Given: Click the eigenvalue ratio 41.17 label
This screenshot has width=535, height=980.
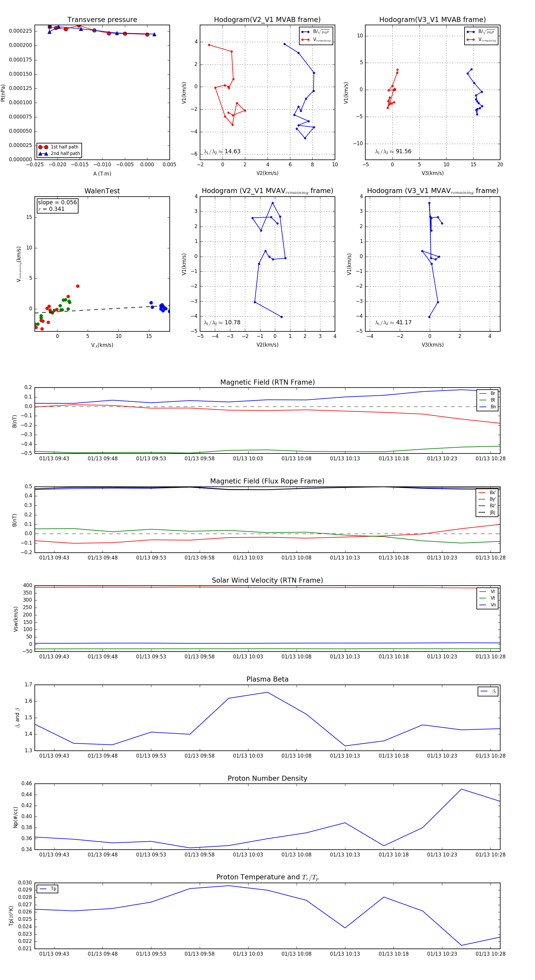Looking at the screenshot, I should [x=393, y=323].
